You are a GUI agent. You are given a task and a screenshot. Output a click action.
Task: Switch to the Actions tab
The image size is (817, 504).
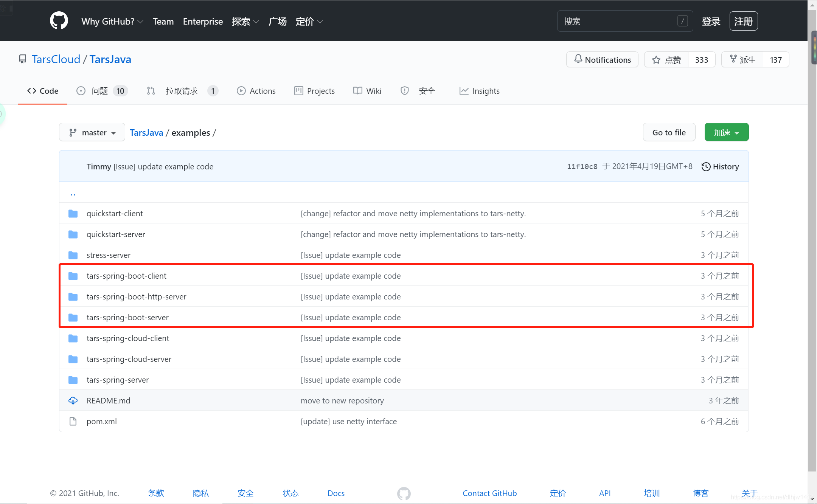tap(256, 91)
